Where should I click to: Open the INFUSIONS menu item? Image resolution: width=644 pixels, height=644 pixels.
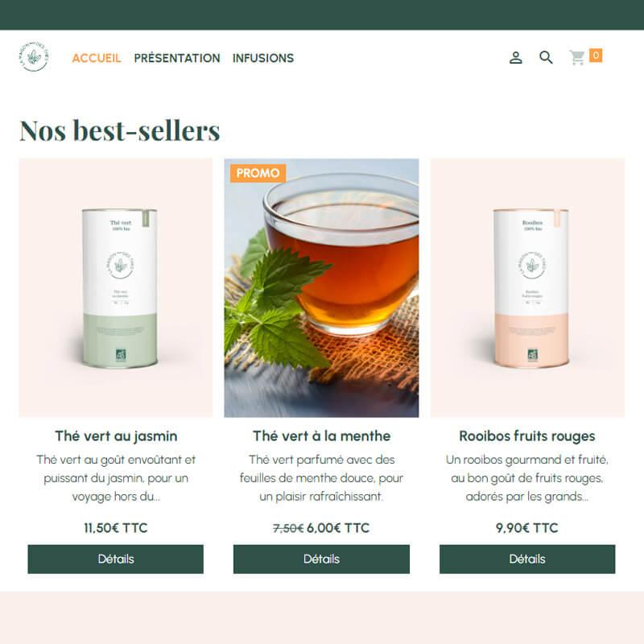[x=263, y=58]
